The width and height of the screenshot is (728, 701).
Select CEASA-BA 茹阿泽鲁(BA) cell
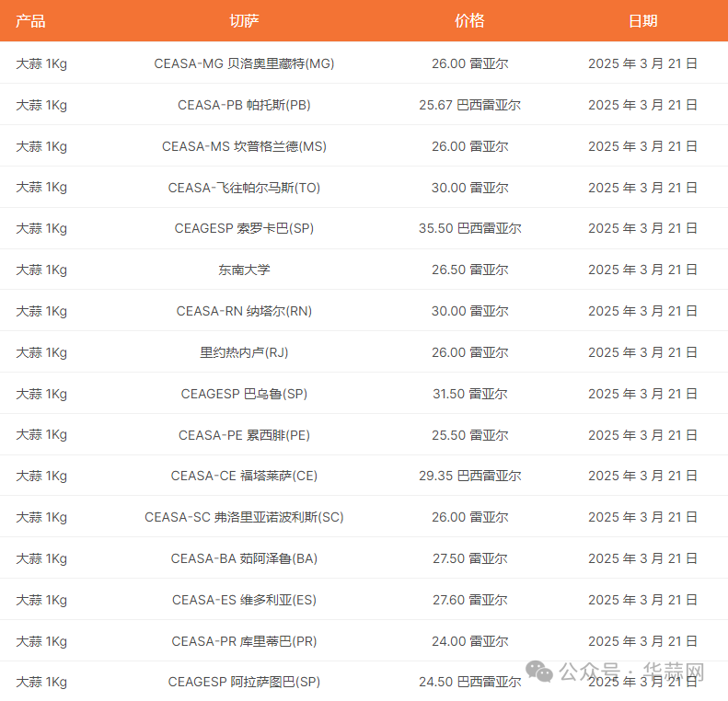point(244,558)
